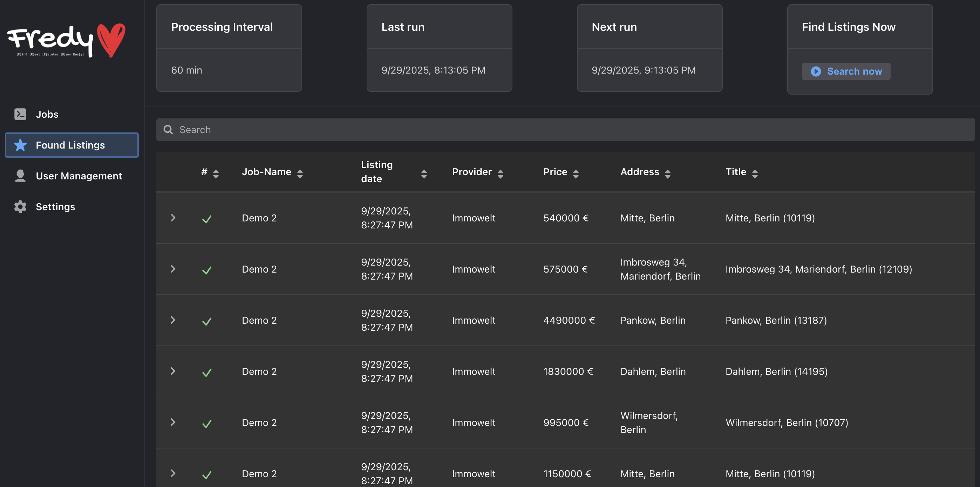Sort by Job-Name column arrows
The height and width of the screenshot is (487, 980).
click(300, 174)
